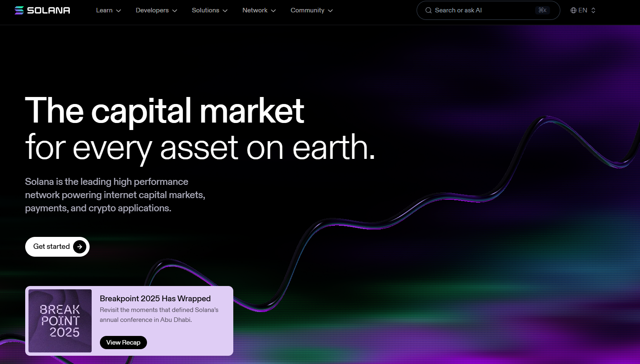Click the SOLANA wordmark in the header
This screenshot has width=640, height=364.
[49, 10]
